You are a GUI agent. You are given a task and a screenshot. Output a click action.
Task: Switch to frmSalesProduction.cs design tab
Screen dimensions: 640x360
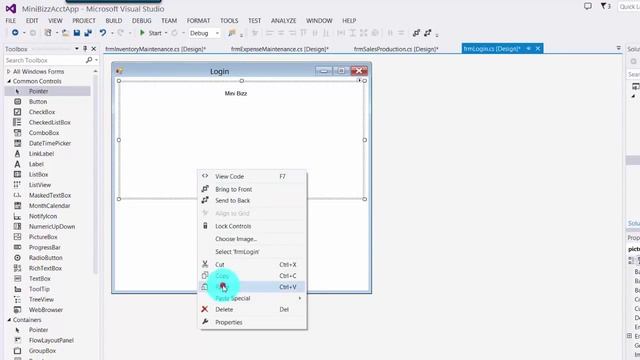396,49
